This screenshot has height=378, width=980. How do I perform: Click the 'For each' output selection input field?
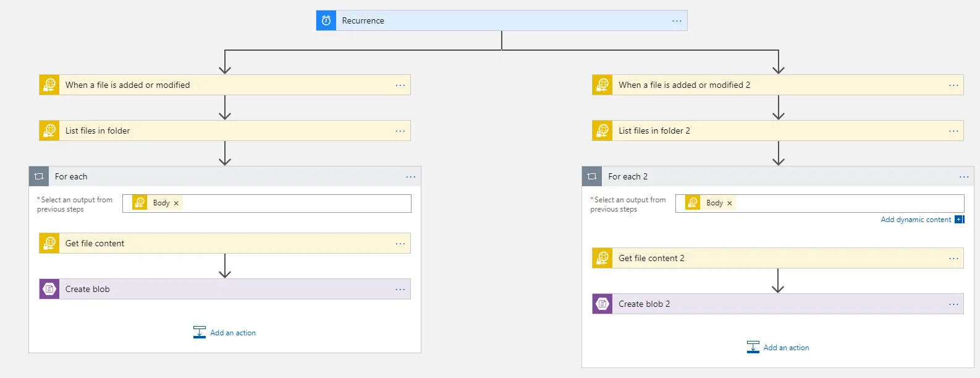point(297,204)
